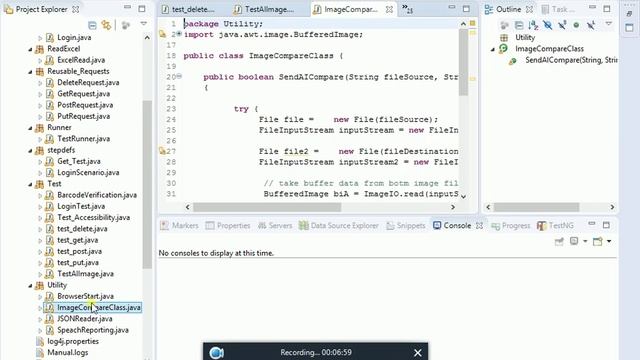This screenshot has height=360, width=640.
Task: Collapse Utility package in Project Explorer
Action: click(31, 285)
